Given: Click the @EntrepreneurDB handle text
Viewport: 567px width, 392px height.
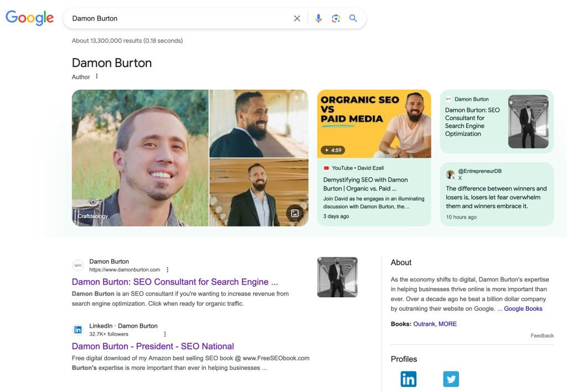Looking at the screenshot, I should [x=480, y=171].
